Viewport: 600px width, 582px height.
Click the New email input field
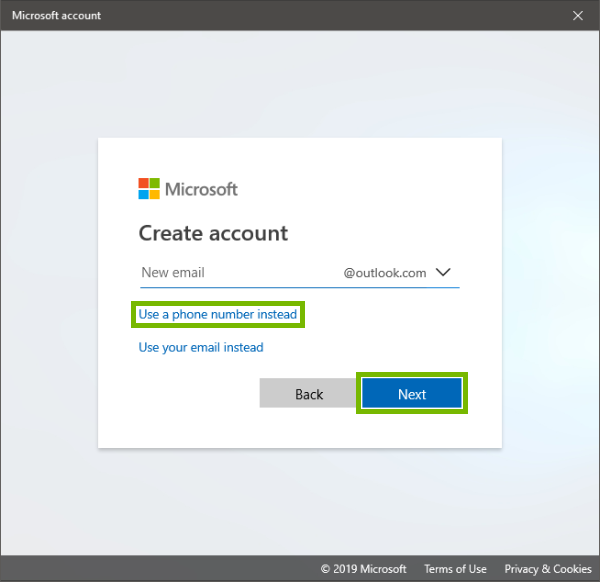239,273
